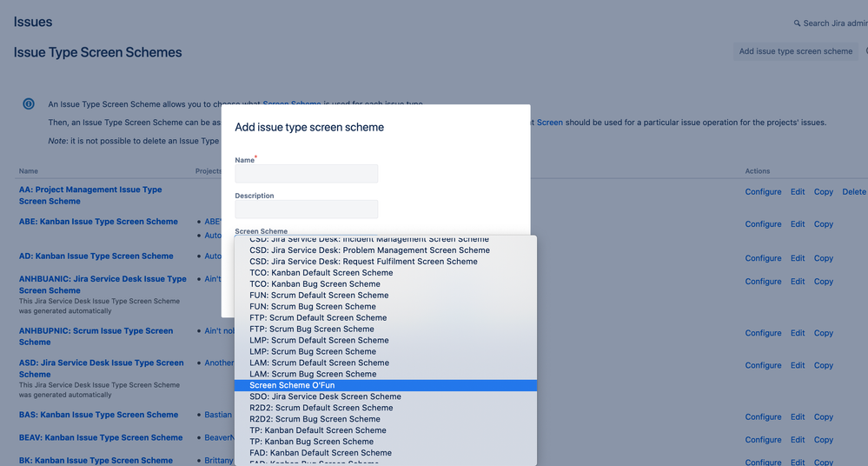Click Copy for ANHBUPNIC: Scrum scheme row
Viewport: 868px width, 466px height.
click(823, 333)
